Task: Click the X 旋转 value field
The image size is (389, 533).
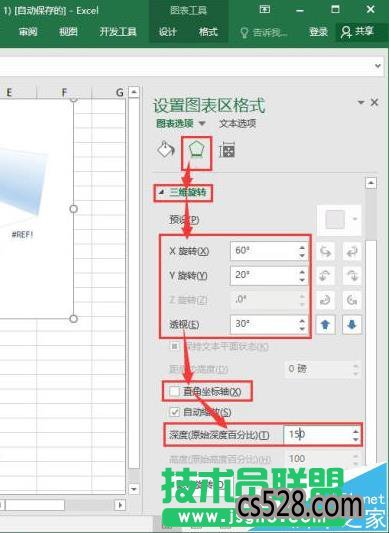Action: click(264, 251)
